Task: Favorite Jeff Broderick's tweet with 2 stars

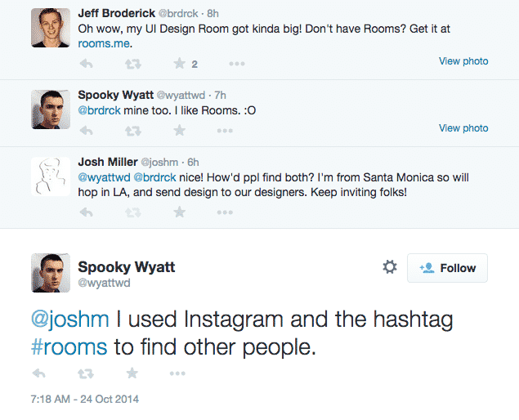Action: 180,63
